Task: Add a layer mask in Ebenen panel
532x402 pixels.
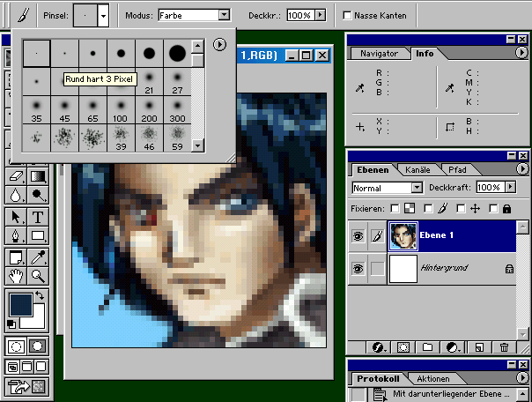Action: (x=403, y=347)
